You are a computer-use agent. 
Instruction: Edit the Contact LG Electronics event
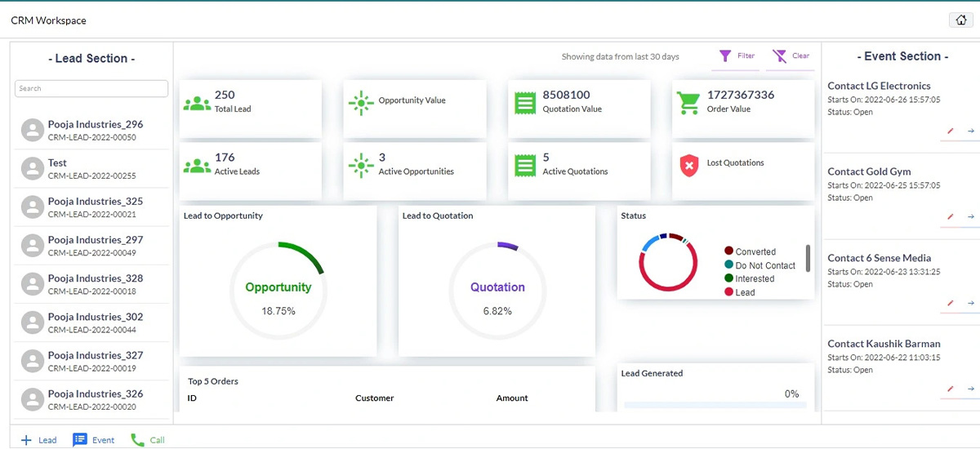[x=950, y=131]
